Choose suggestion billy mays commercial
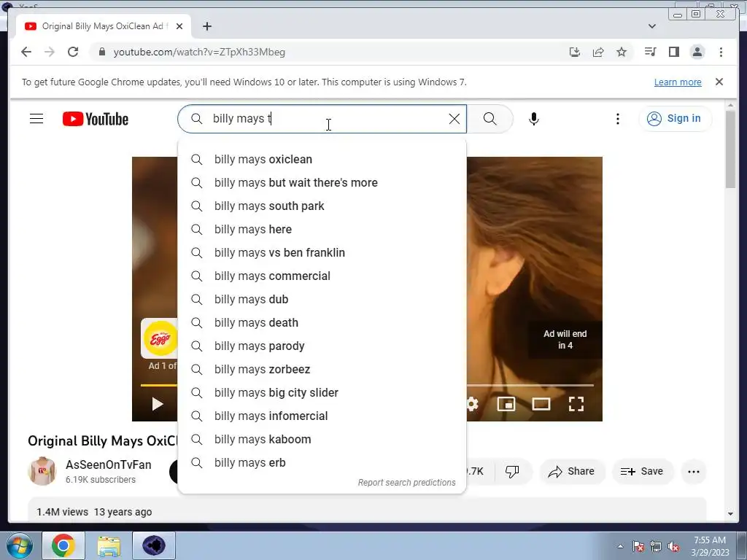 [x=322, y=276]
